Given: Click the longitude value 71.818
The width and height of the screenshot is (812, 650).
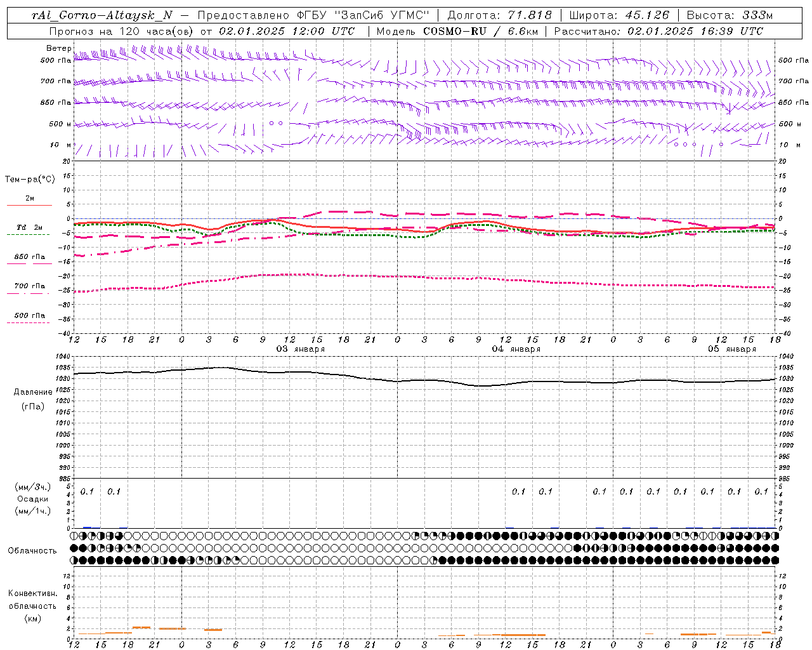Looking at the screenshot, I should coord(530,15).
